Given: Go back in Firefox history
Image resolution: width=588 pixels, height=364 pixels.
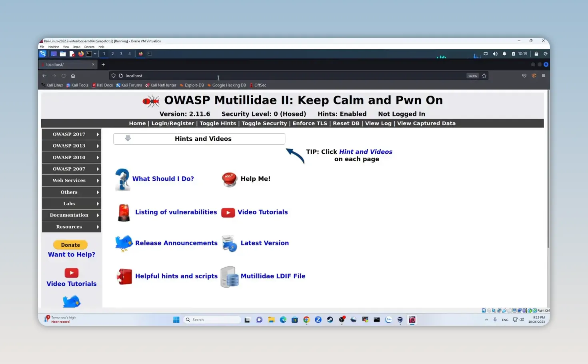Looking at the screenshot, I should (x=44, y=76).
